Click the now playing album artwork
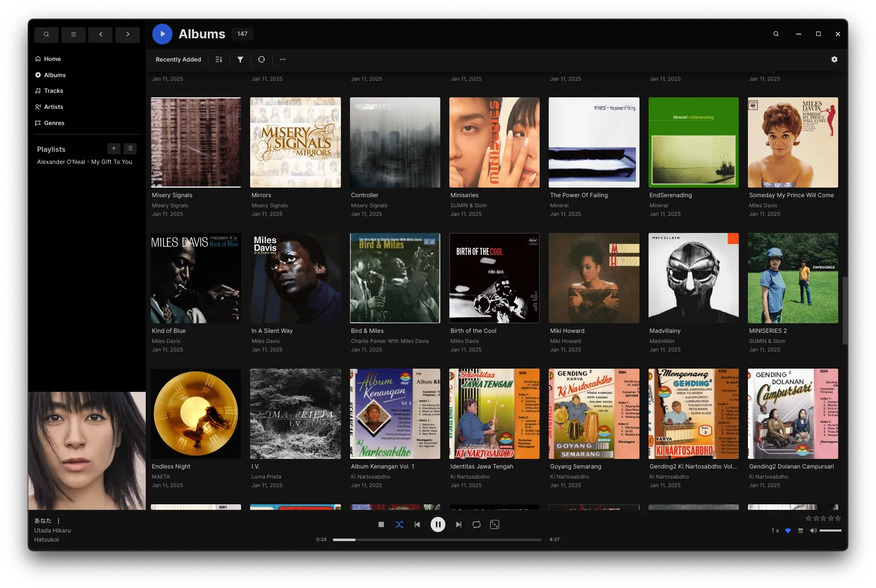 87,451
